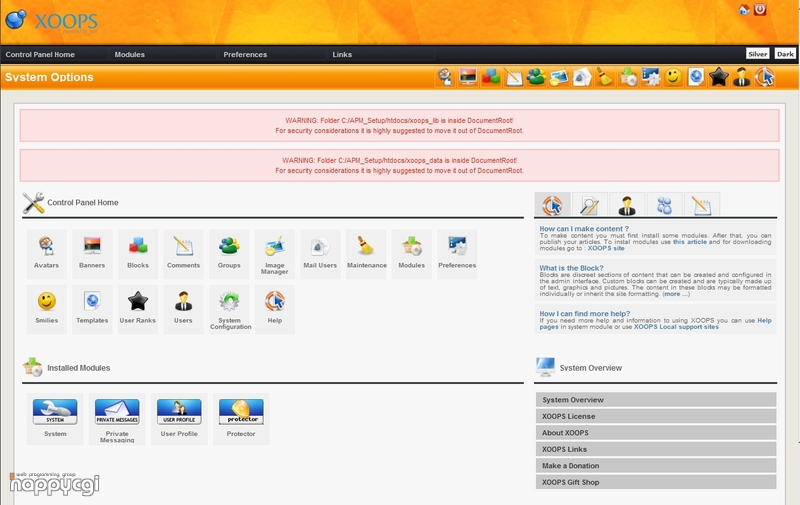The height and width of the screenshot is (505, 800).
Task: Expand the About XOOPS section
Action: click(656, 433)
